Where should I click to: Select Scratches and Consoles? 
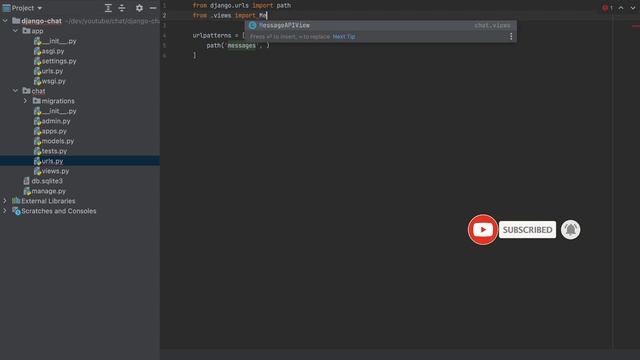point(59,211)
